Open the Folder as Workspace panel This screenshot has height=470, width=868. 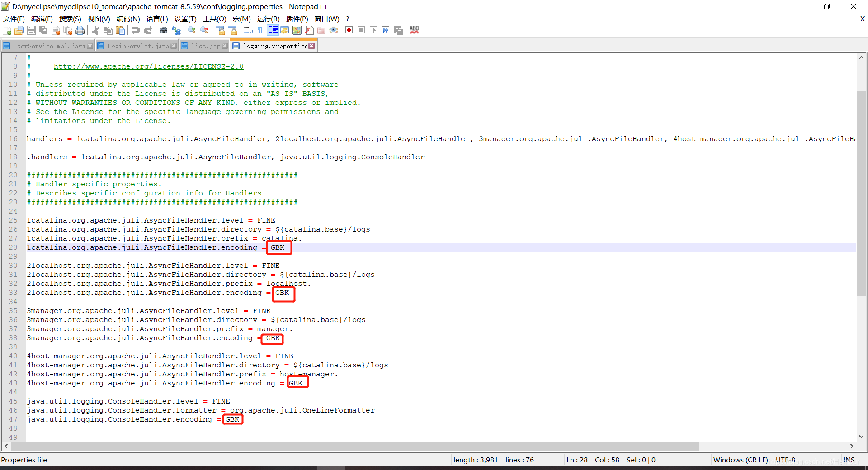click(321, 30)
